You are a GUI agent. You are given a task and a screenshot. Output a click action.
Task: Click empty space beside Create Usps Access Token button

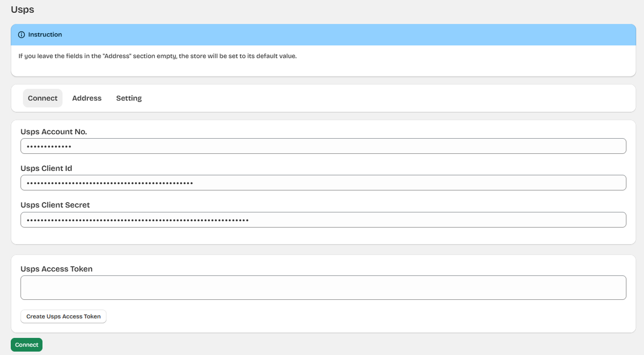click(x=342, y=316)
